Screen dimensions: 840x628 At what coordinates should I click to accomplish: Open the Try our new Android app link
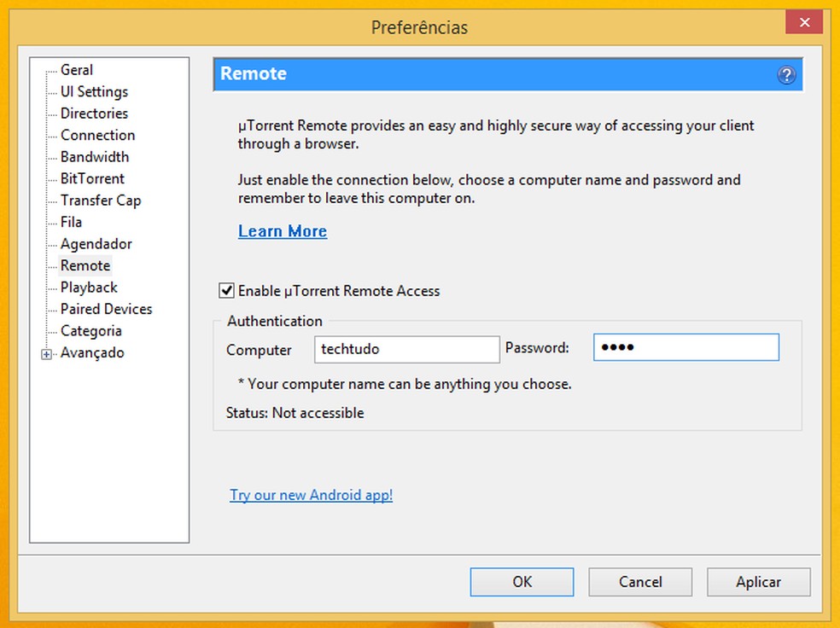tap(312, 495)
